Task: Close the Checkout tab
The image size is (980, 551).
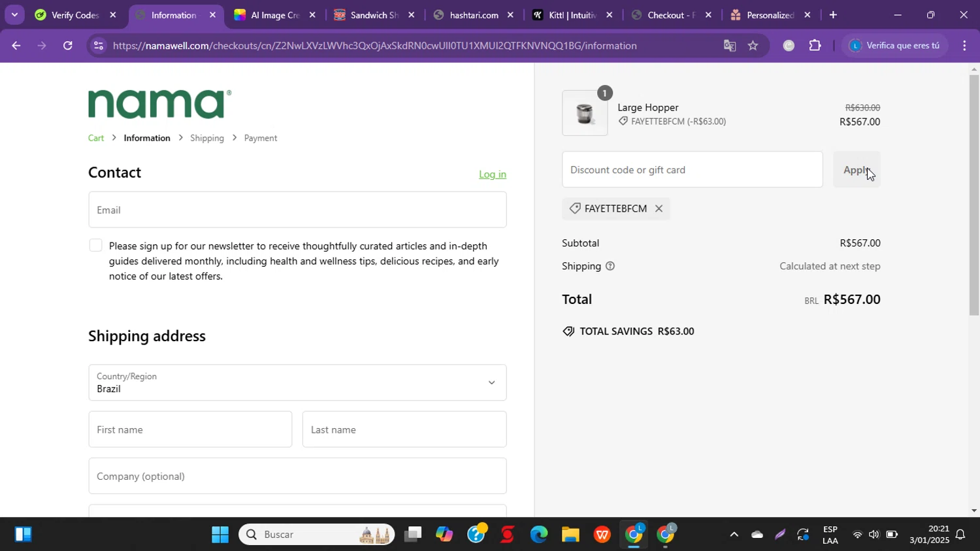Action: tap(708, 15)
